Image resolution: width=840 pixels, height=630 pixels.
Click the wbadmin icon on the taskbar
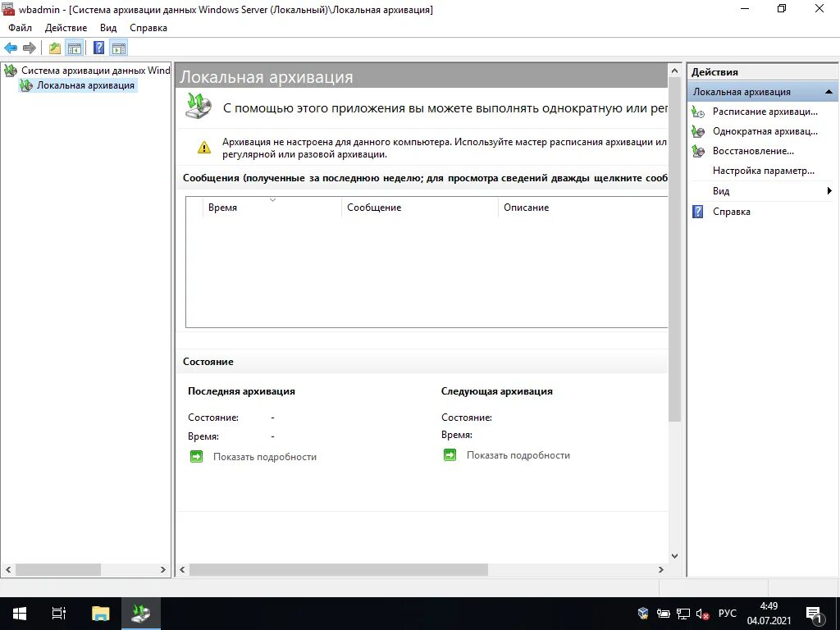(x=140, y=613)
